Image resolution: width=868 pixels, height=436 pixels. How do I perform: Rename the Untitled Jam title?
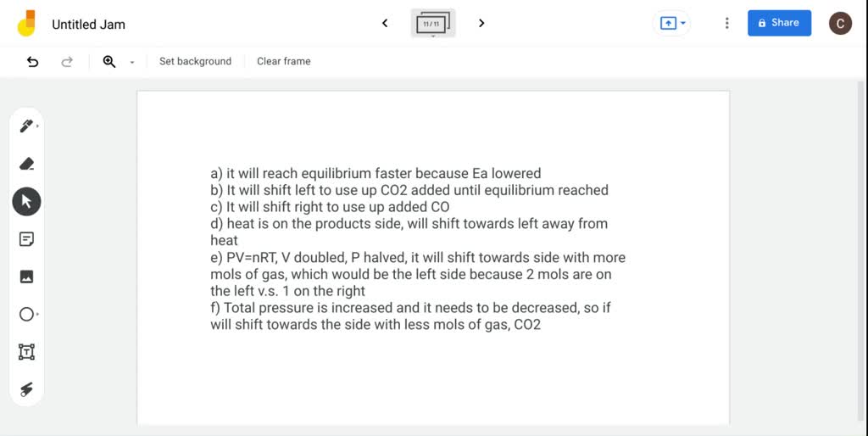(x=88, y=24)
